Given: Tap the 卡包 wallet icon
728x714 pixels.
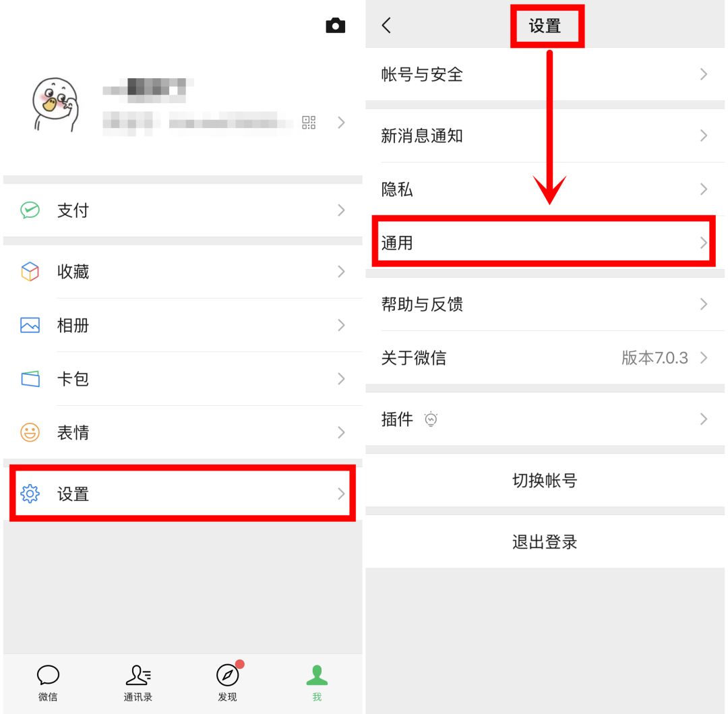Looking at the screenshot, I should [x=30, y=379].
